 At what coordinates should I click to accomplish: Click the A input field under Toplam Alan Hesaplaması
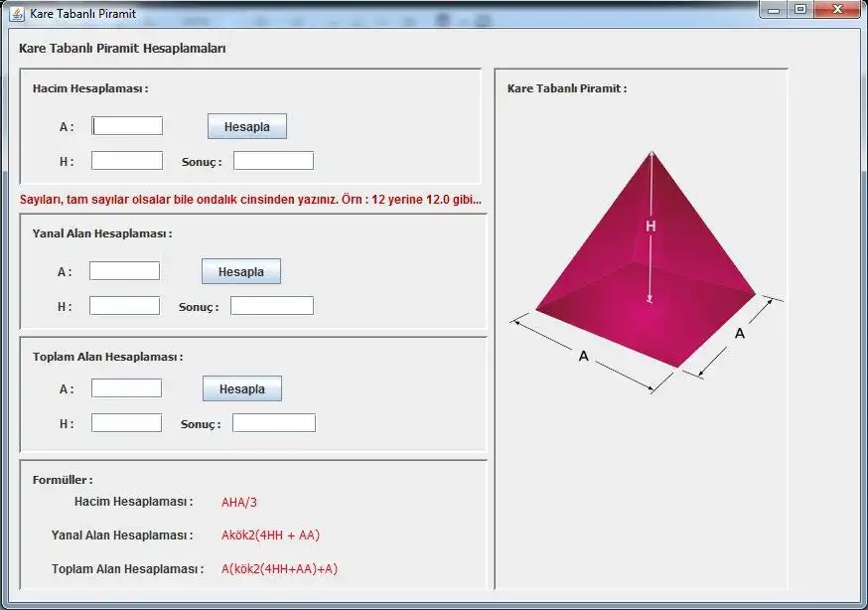point(126,388)
